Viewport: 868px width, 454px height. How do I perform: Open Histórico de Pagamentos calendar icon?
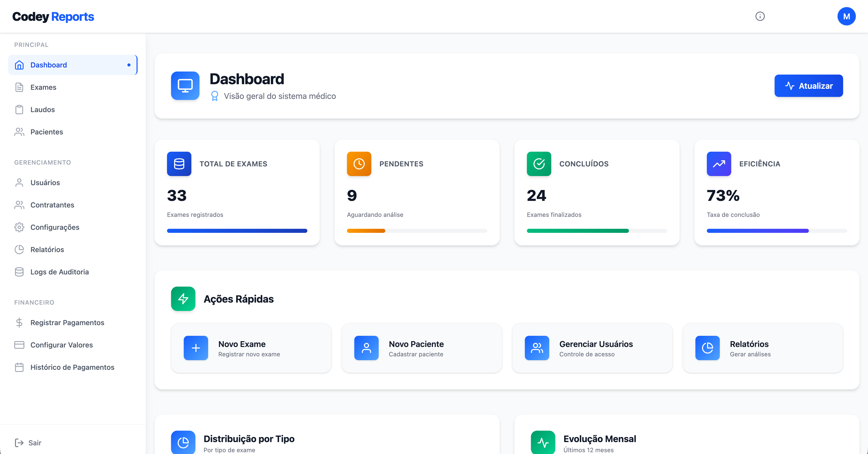pos(19,367)
